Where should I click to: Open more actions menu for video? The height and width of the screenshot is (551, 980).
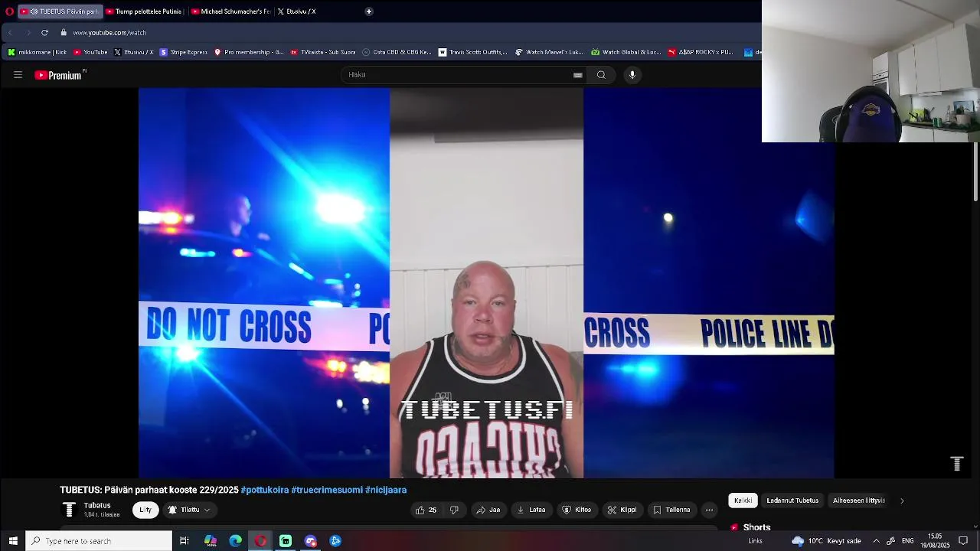pyautogui.click(x=710, y=510)
